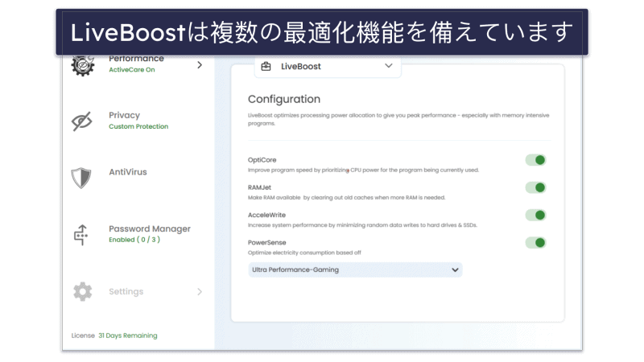Toggle the PowerSense switch
644x362 pixels.
pyautogui.click(x=535, y=243)
